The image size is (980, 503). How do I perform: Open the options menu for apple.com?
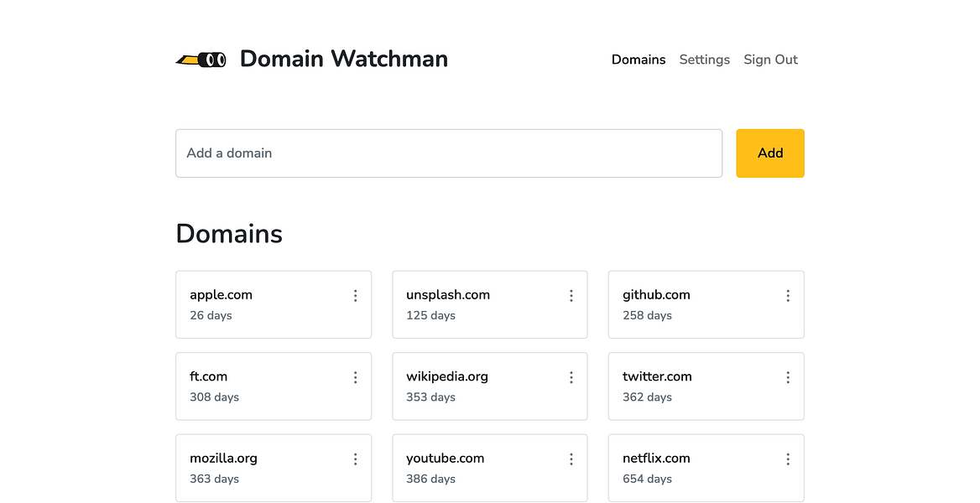tap(355, 295)
